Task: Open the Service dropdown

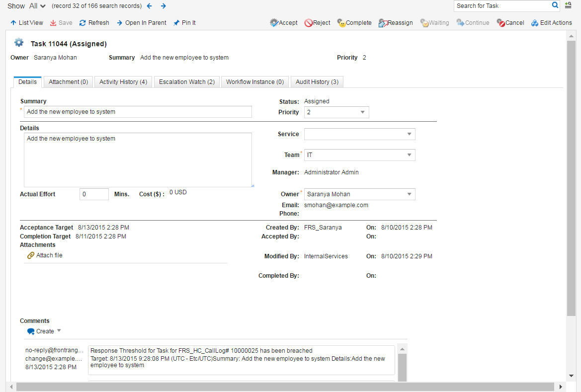Action: click(x=409, y=134)
